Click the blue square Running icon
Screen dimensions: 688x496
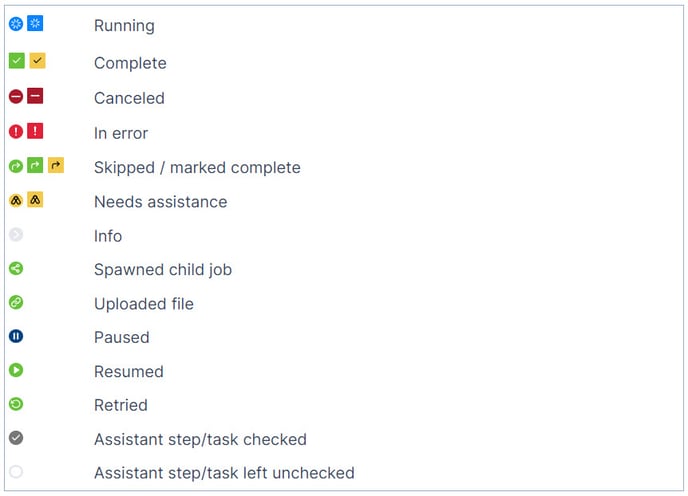tap(35, 23)
